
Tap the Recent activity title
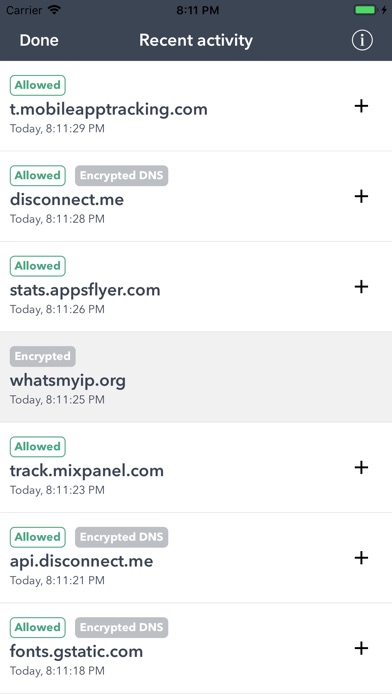coord(196,40)
